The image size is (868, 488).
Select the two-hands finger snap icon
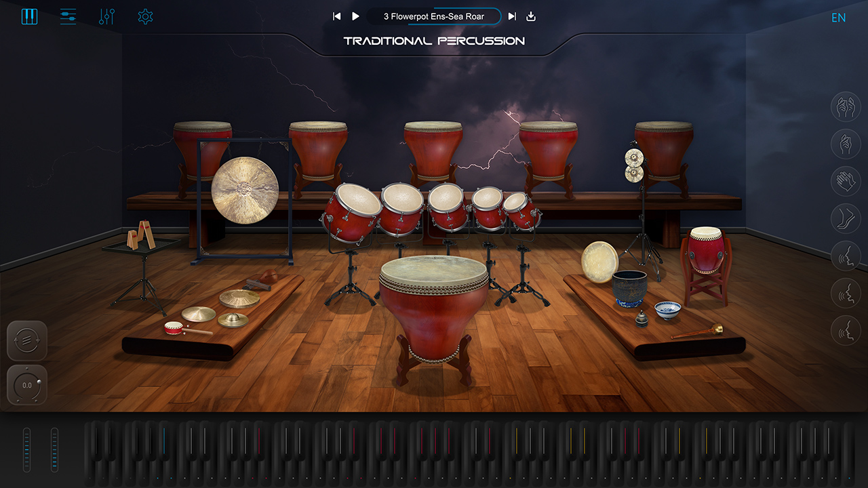tap(846, 106)
